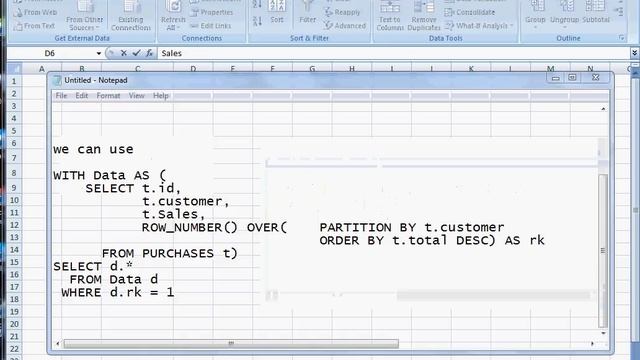
Task: Click Subtotal button
Action: click(x=596, y=13)
